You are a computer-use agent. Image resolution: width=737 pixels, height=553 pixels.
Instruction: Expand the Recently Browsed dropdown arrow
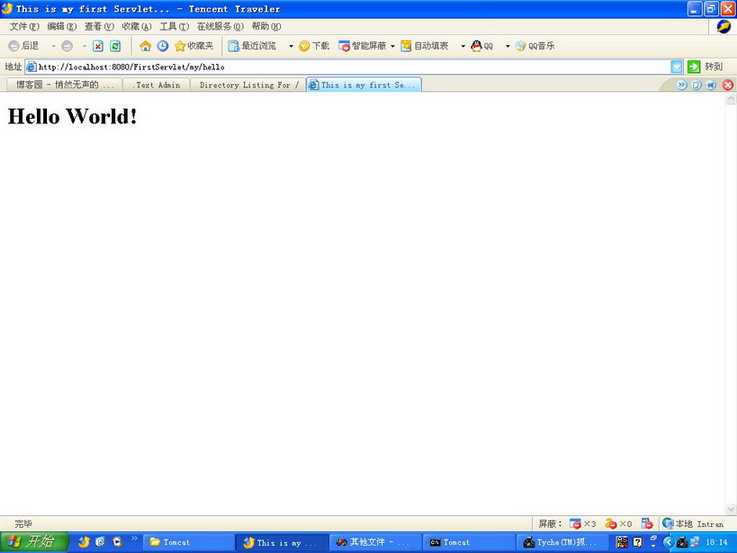point(291,46)
